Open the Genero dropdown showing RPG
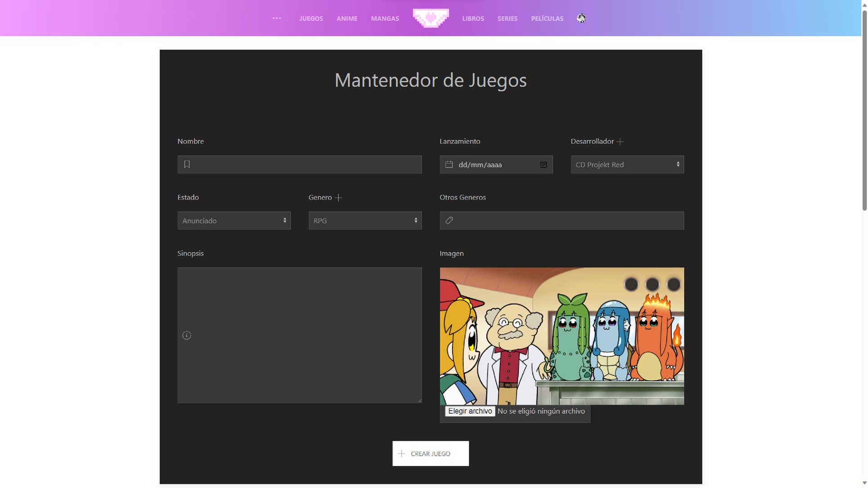Viewport: 868px width, 488px height. click(365, 220)
